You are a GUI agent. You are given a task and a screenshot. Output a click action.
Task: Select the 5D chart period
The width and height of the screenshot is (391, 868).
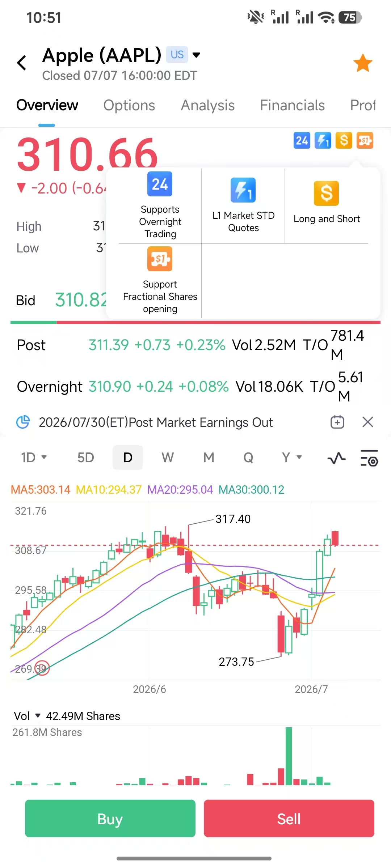tap(86, 458)
